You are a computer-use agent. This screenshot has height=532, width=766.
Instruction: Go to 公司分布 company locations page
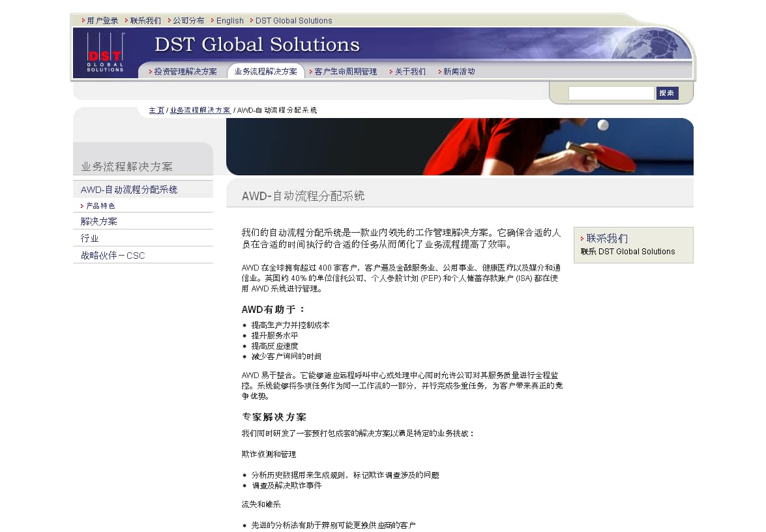[x=188, y=21]
